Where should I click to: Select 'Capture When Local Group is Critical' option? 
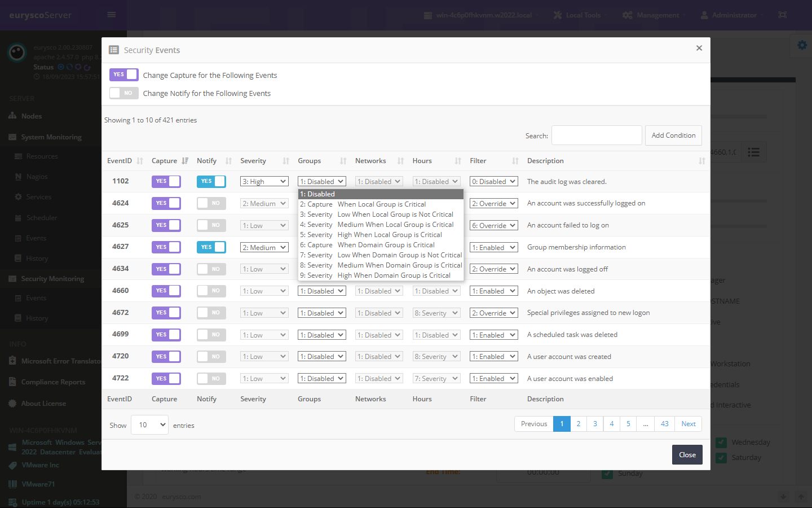point(381,204)
